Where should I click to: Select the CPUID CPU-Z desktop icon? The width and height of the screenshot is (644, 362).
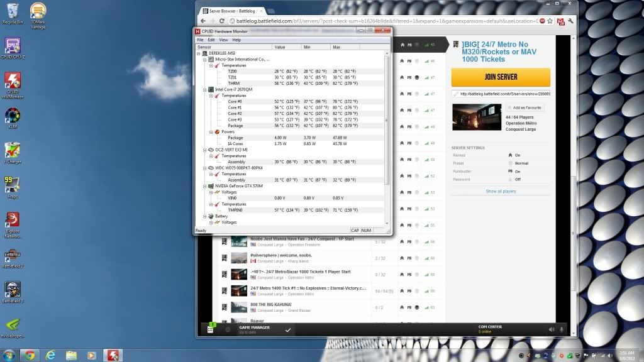pos(13,48)
